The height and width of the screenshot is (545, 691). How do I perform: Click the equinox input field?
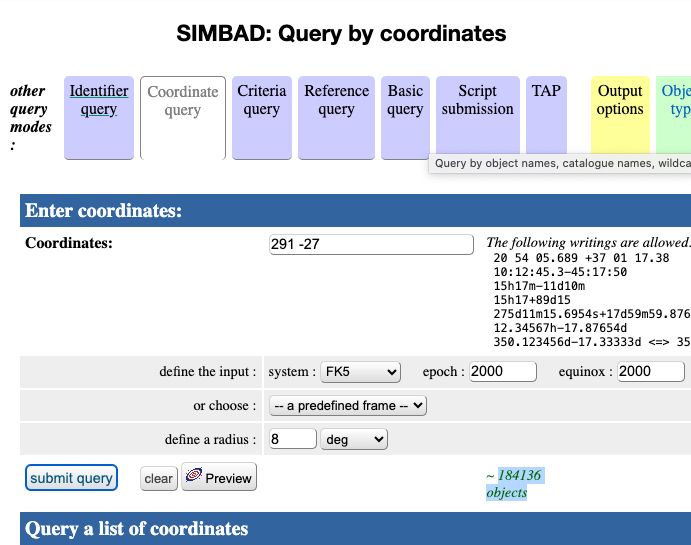click(x=651, y=371)
